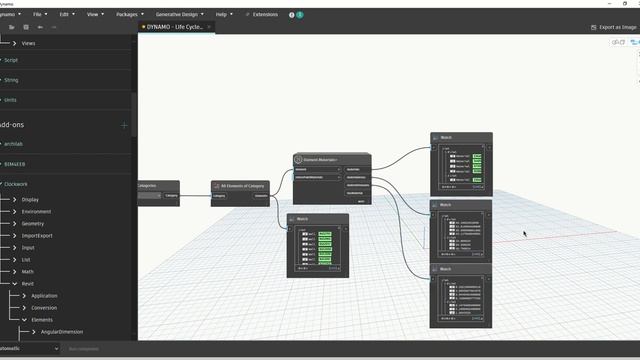Expand the ImportExport category chevron
The height and width of the screenshot is (360, 640).
pos(15,236)
